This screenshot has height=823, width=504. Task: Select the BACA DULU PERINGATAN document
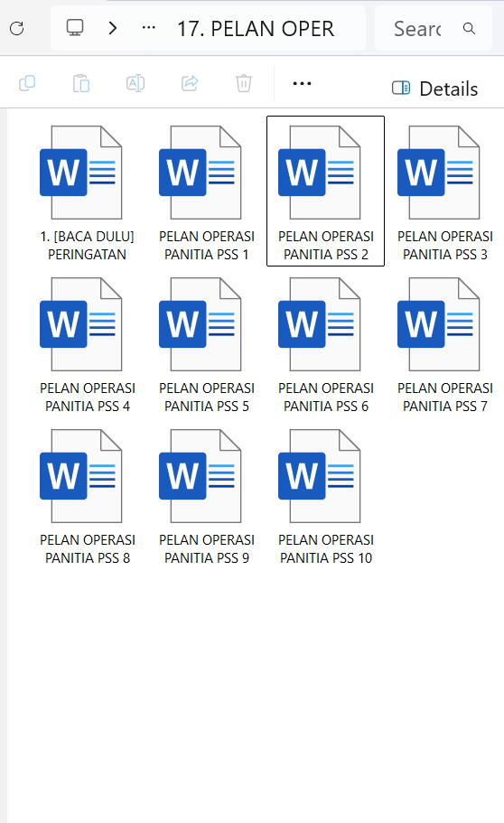87,192
